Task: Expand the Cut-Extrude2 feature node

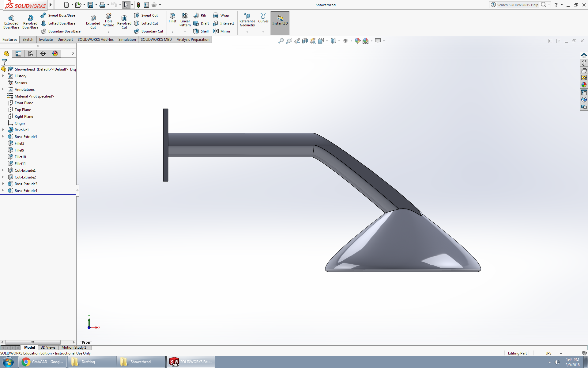Action: pyautogui.click(x=3, y=177)
